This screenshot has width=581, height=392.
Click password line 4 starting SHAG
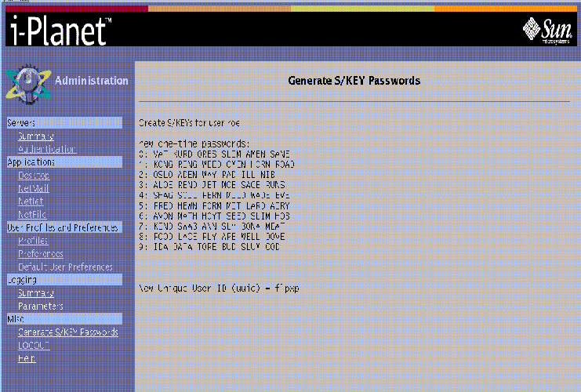214,195
